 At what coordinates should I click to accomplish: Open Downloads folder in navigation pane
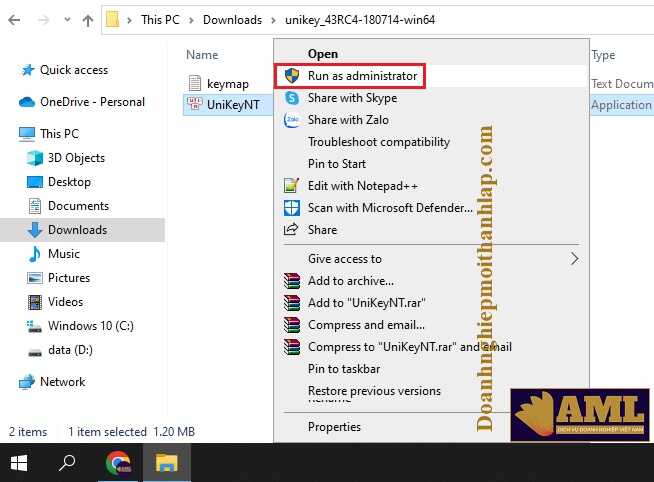[x=77, y=230]
